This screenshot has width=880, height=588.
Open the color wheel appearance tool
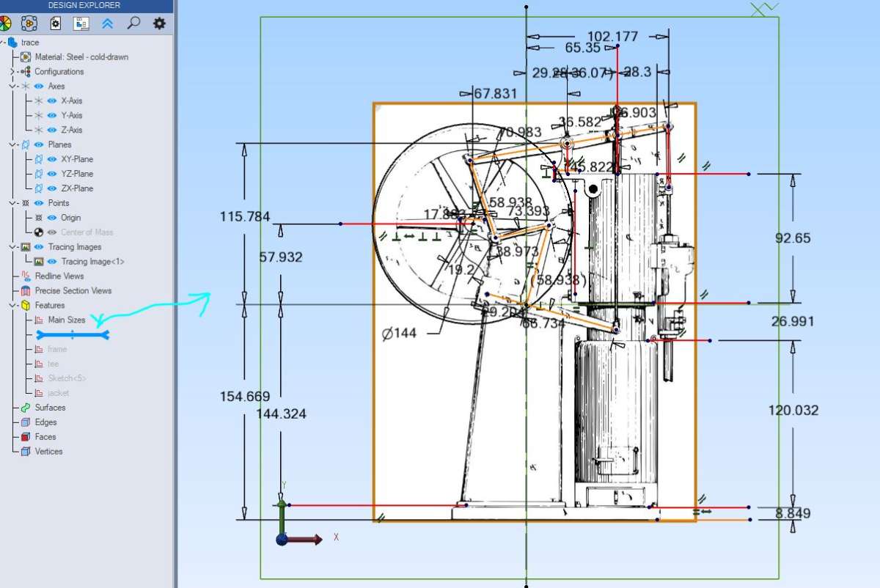[4, 23]
